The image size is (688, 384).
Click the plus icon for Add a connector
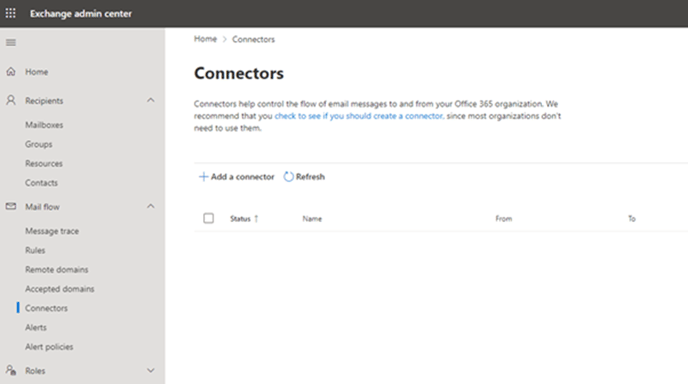[203, 176]
